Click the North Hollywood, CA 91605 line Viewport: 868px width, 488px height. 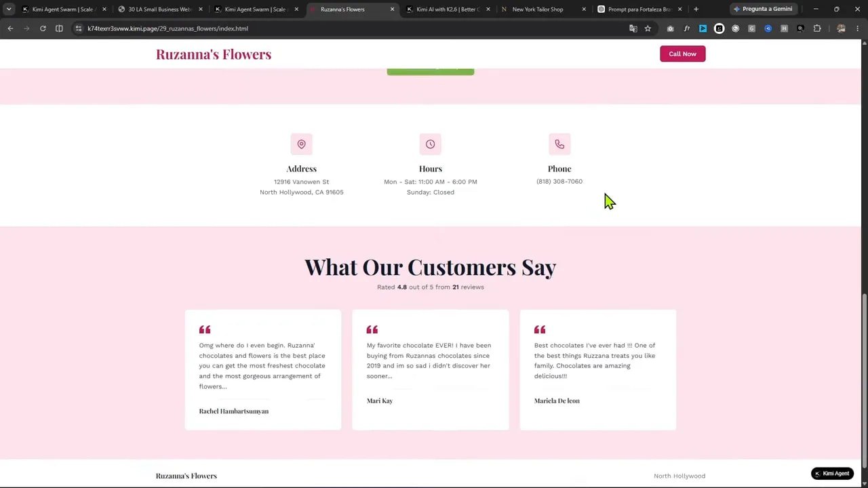302,192
